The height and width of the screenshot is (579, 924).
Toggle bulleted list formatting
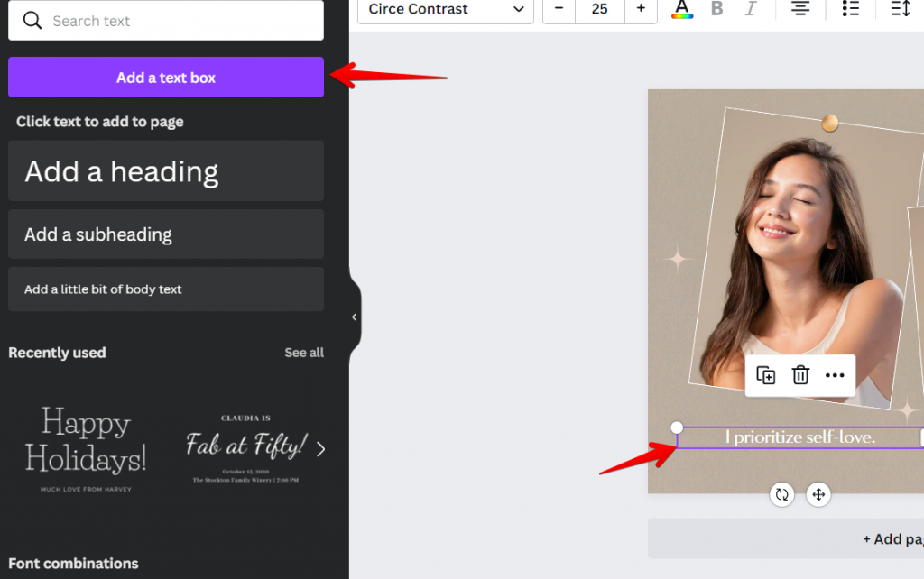(x=850, y=9)
